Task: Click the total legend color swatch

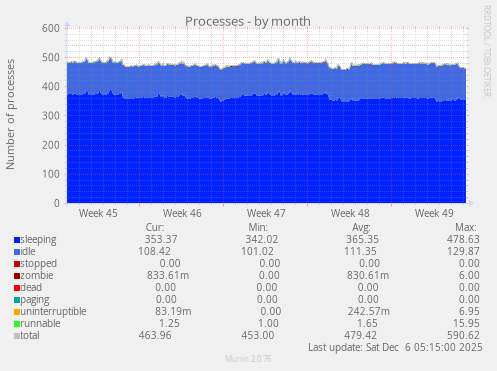Action: pyautogui.click(x=17, y=336)
